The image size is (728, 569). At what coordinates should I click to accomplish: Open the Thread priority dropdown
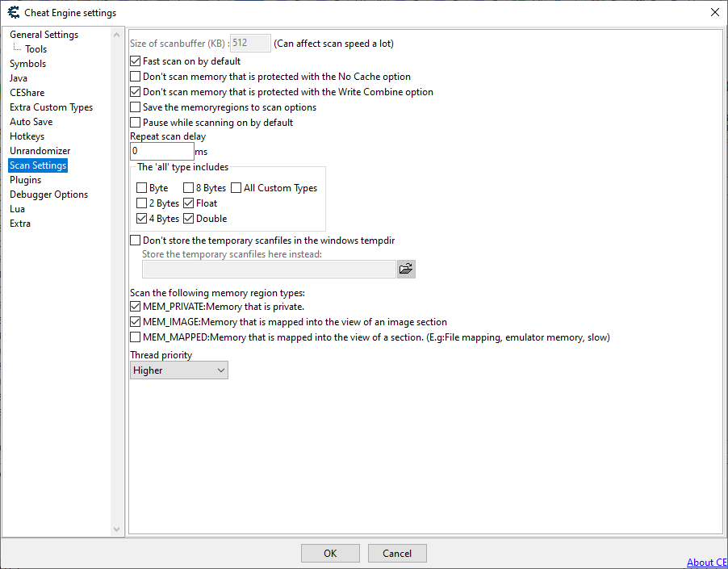[x=179, y=370]
